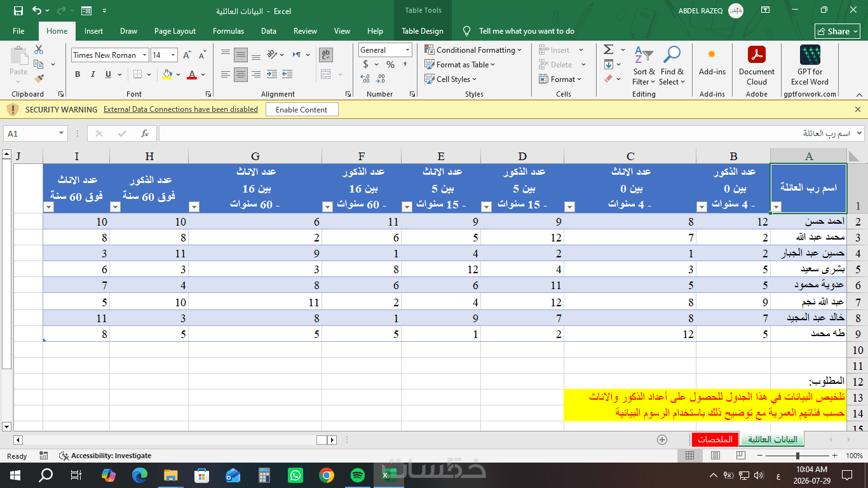This screenshot has height=488, width=868.
Task: Toggle Bold formatting
Action: [78, 74]
